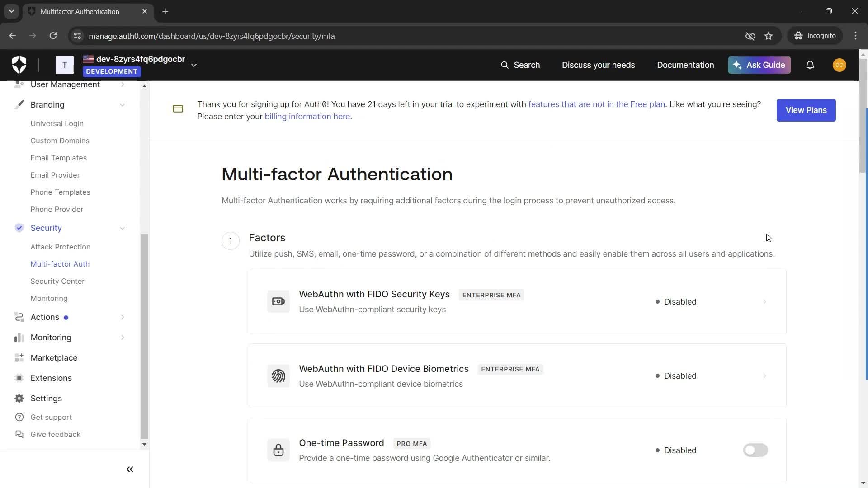Expand the tenant switcher chevron
868x488 pixels.
[x=194, y=65]
